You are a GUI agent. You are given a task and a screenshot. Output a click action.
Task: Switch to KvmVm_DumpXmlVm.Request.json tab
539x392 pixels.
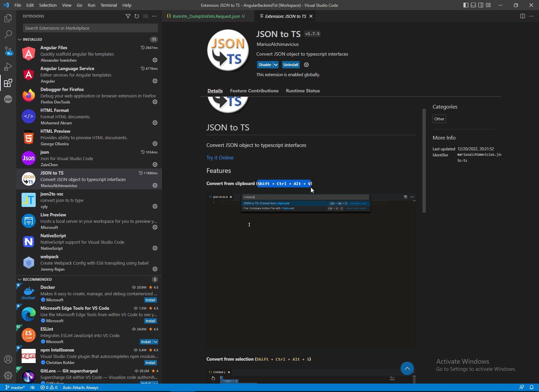click(206, 16)
